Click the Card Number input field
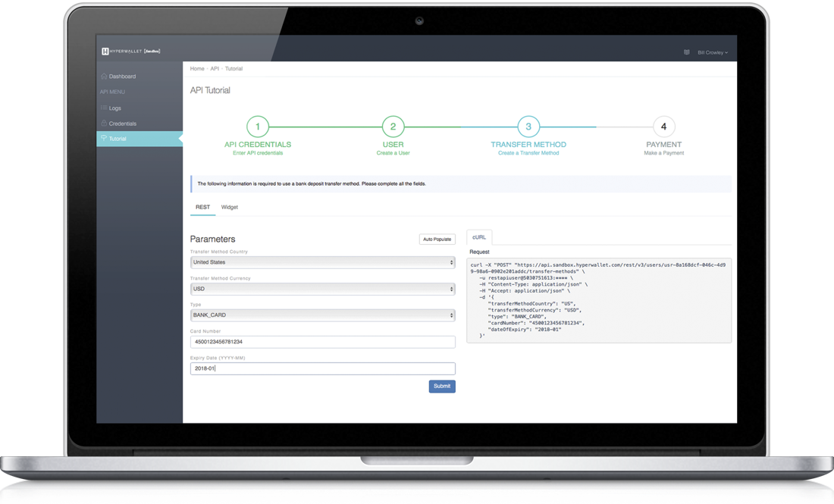 pos(323,342)
